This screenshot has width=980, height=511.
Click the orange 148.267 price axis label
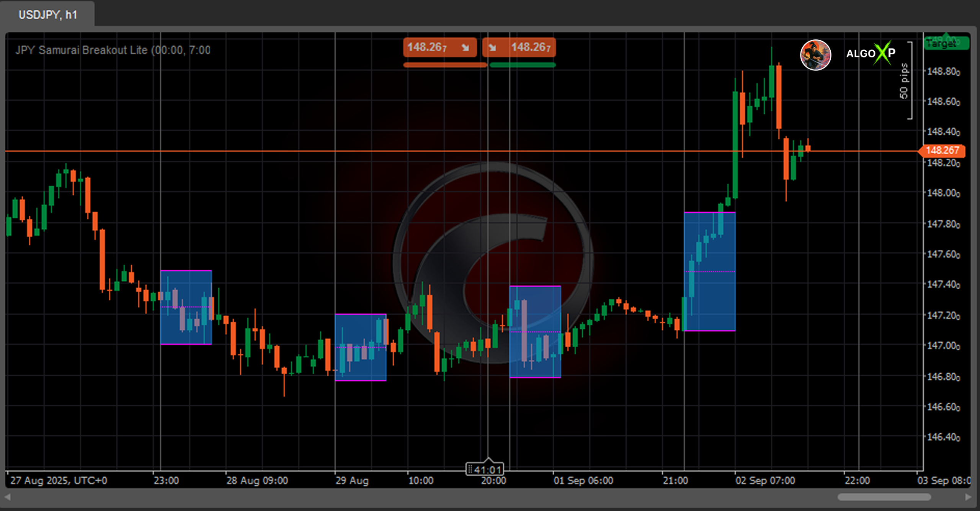pos(942,151)
